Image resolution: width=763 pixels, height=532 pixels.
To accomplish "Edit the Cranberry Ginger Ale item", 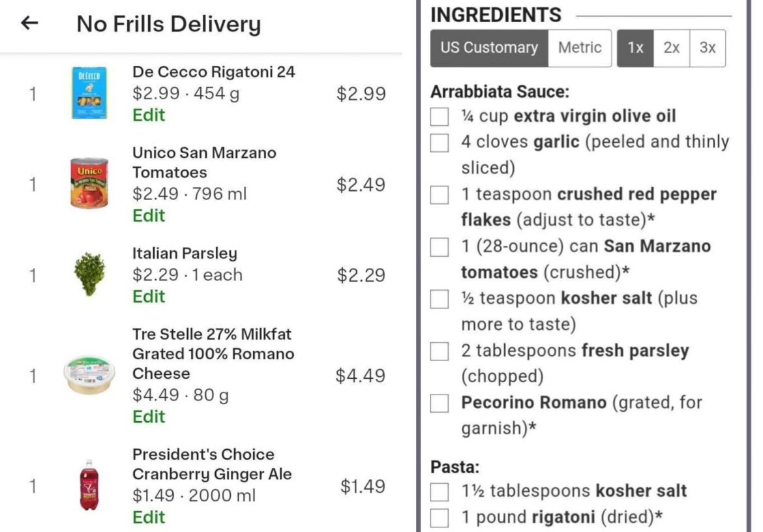I will [149, 518].
